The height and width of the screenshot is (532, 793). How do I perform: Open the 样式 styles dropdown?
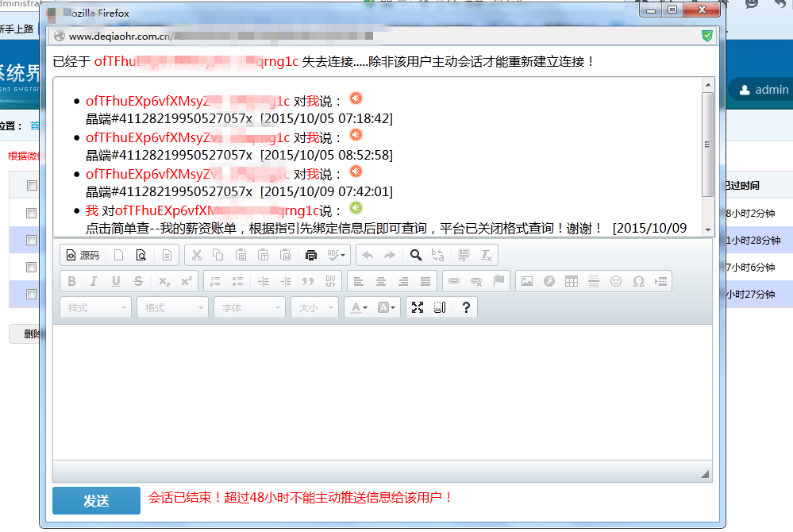[x=96, y=307]
